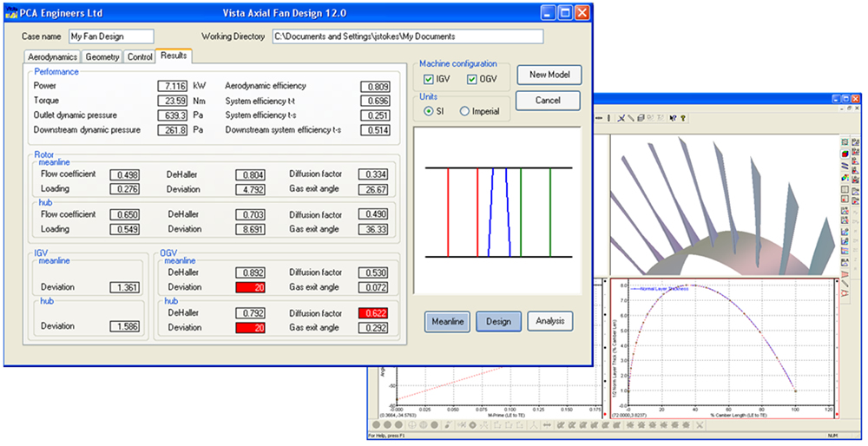This screenshot has height=446, width=868.
Task: Click the Working Directory path field
Action: 408,36
